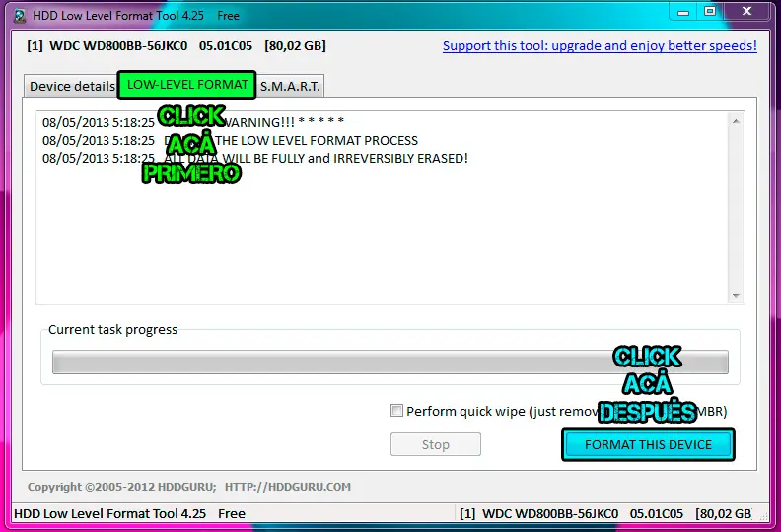This screenshot has width=781, height=532.
Task: Click status bar text 'HDD Low Level Format Tool 4.25'
Action: pyautogui.click(x=110, y=513)
